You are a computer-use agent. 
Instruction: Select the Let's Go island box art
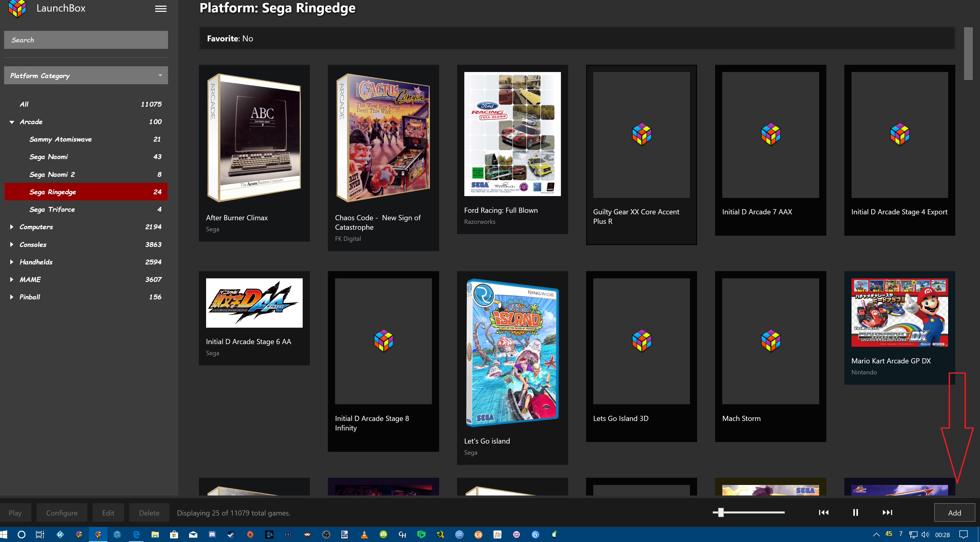(x=512, y=352)
